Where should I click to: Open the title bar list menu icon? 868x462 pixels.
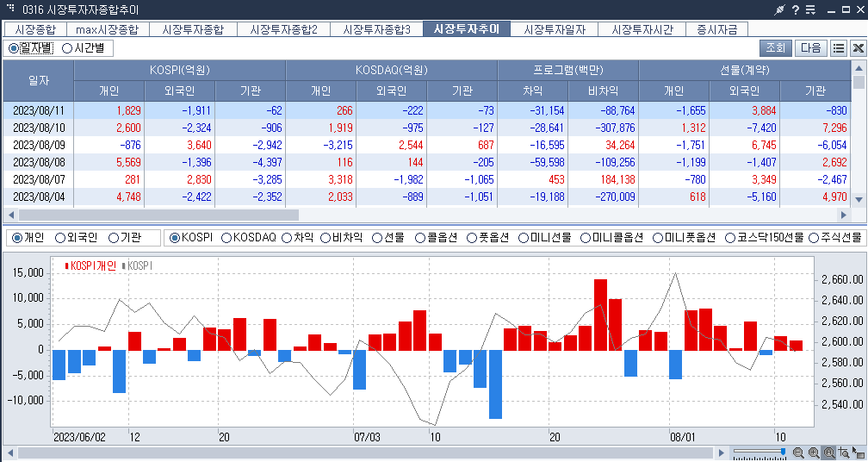coord(811,9)
